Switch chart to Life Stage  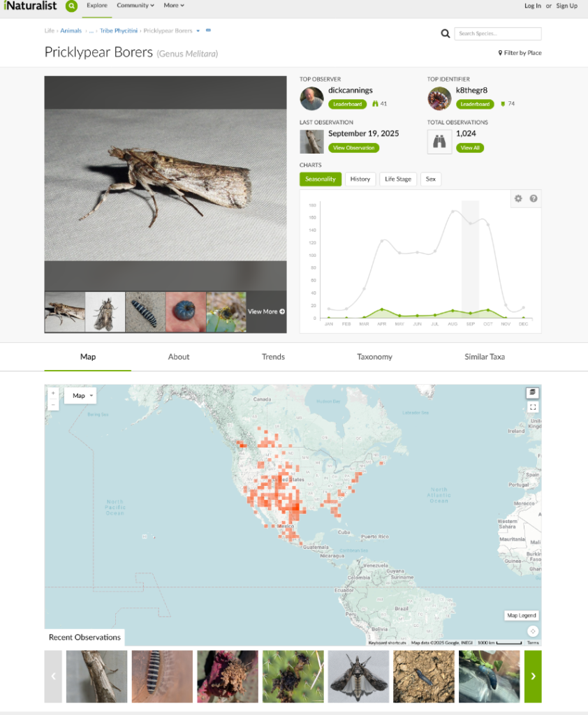[x=398, y=179]
